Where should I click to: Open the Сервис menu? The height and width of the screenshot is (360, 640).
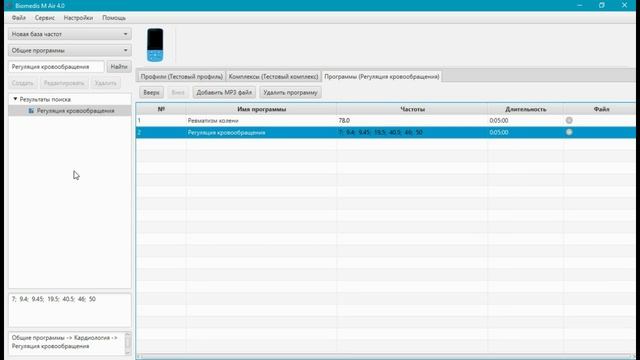[x=44, y=18]
